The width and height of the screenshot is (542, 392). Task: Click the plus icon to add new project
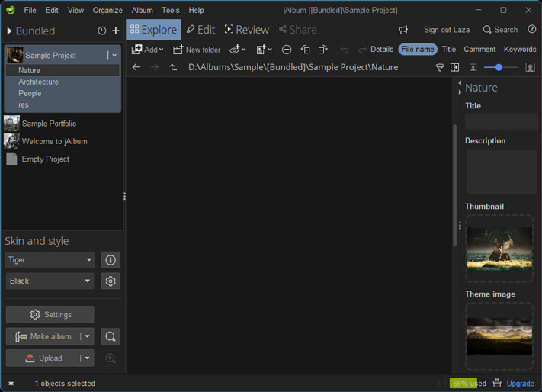116,31
